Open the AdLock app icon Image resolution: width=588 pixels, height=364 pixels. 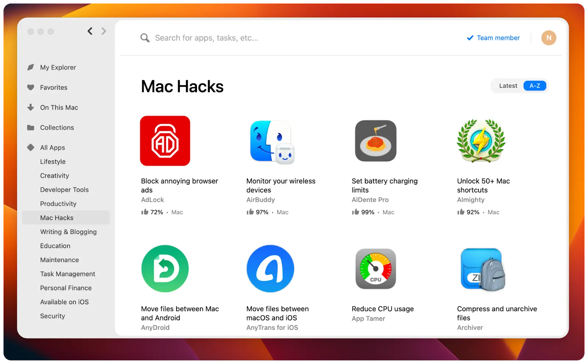(165, 141)
